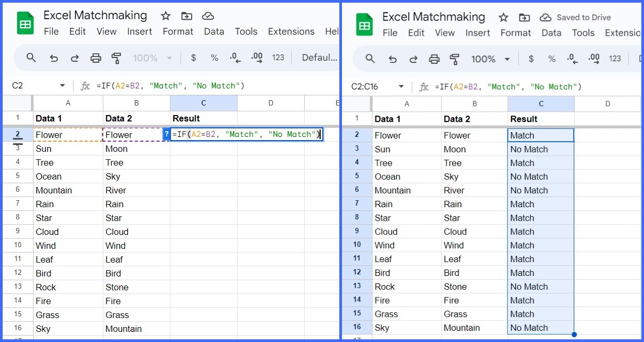Open search within the spreadsheet
Viewport: 644px width, 342px height.
click(x=30, y=58)
